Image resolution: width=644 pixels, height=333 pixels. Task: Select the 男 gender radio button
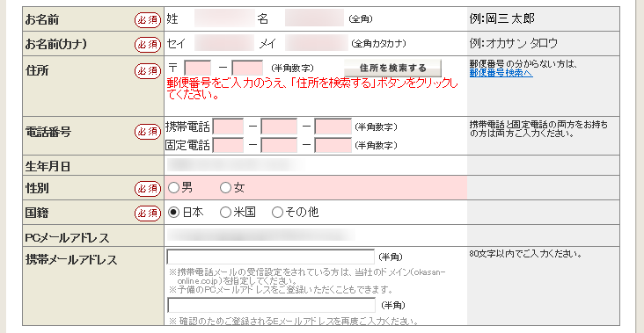pos(173,188)
